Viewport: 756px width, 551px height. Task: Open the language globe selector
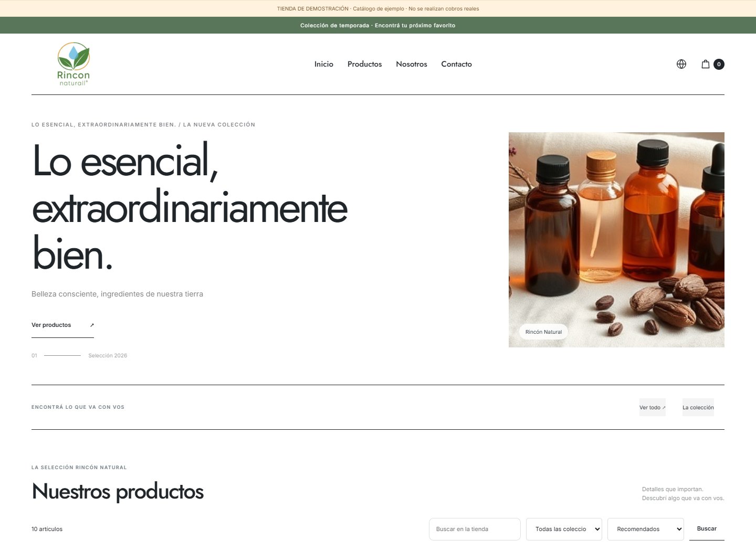coord(681,64)
